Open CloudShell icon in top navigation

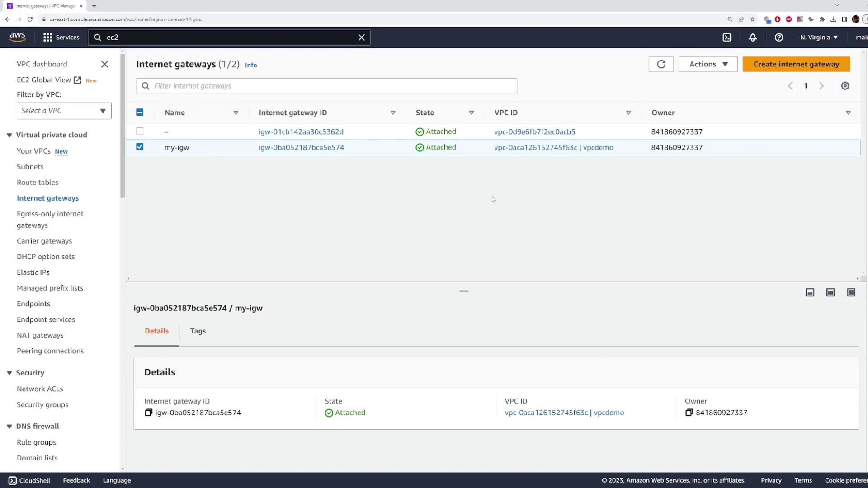(727, 38)
